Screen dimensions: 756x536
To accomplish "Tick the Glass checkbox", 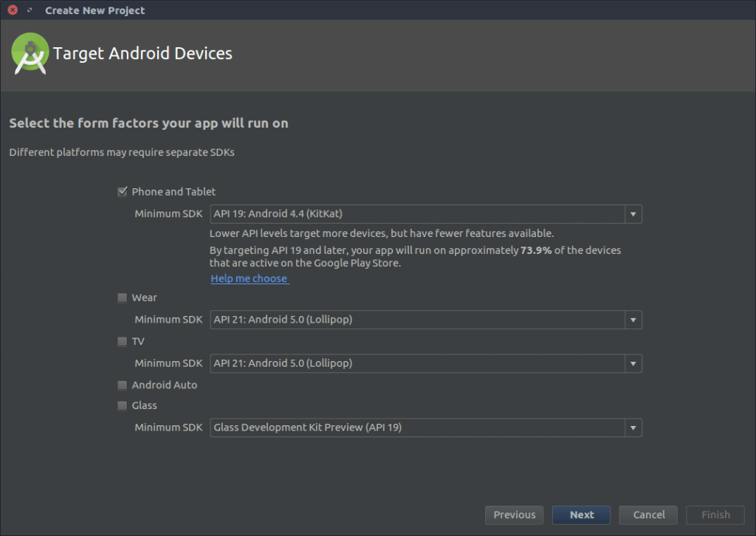I will (123, 406).
